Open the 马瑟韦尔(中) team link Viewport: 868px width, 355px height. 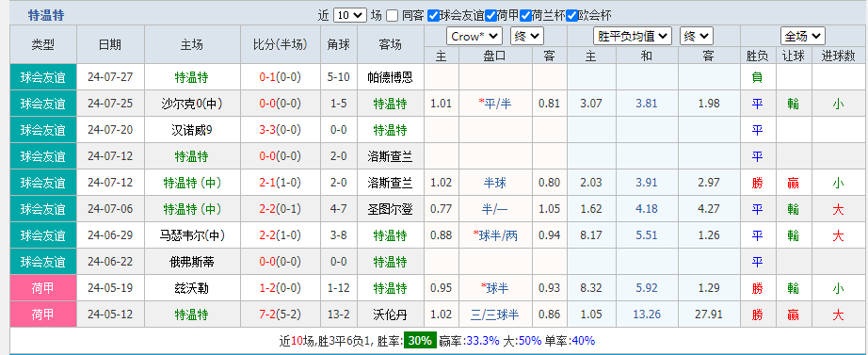click(x=191, y=236)
